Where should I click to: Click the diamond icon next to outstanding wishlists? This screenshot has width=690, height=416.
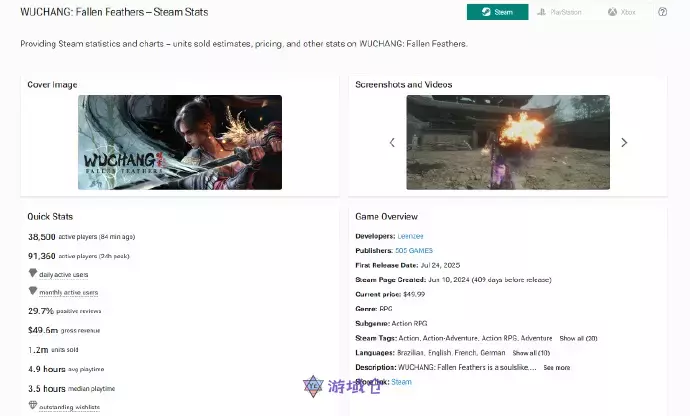point(32,406)
